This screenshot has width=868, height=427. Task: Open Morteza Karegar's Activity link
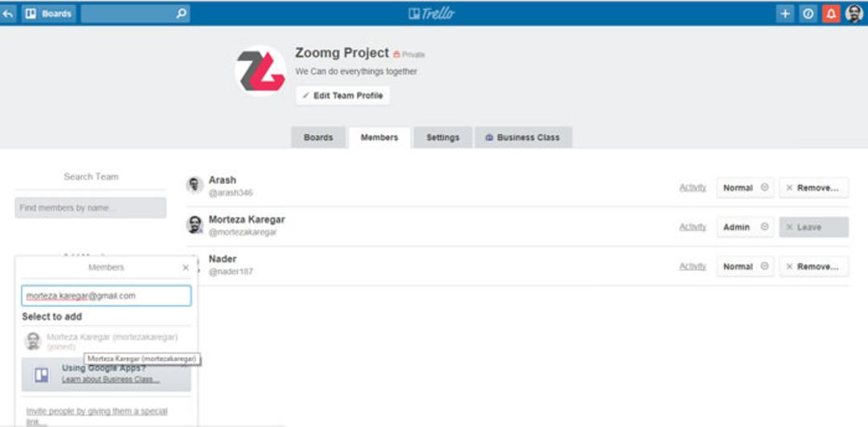(x=693, y=227)
